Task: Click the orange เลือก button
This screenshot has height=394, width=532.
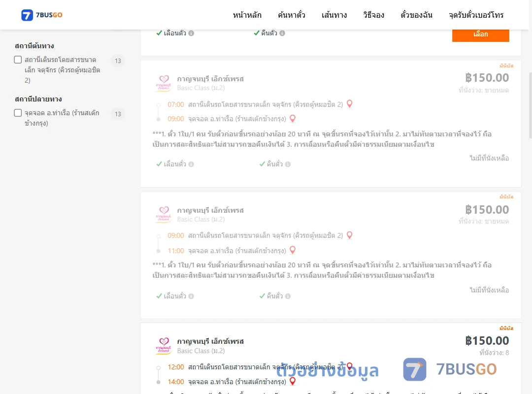Action: (x=480, y=34)
